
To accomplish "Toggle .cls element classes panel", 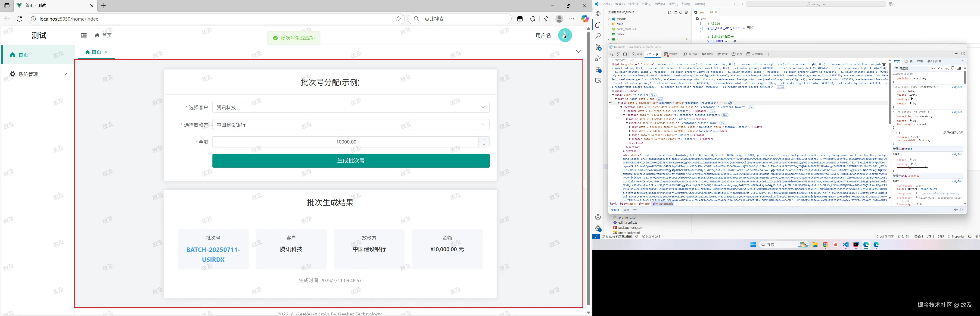I will (x=940, y=69).
